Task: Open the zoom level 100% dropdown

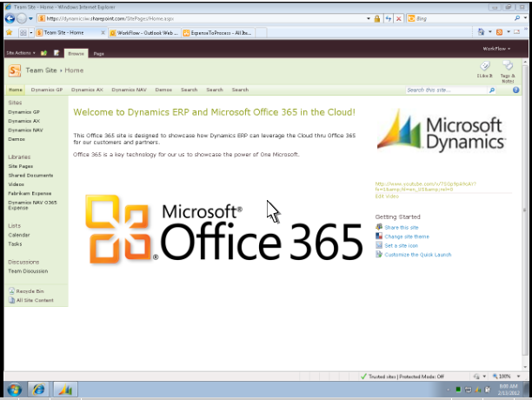Action: [518, 376]
